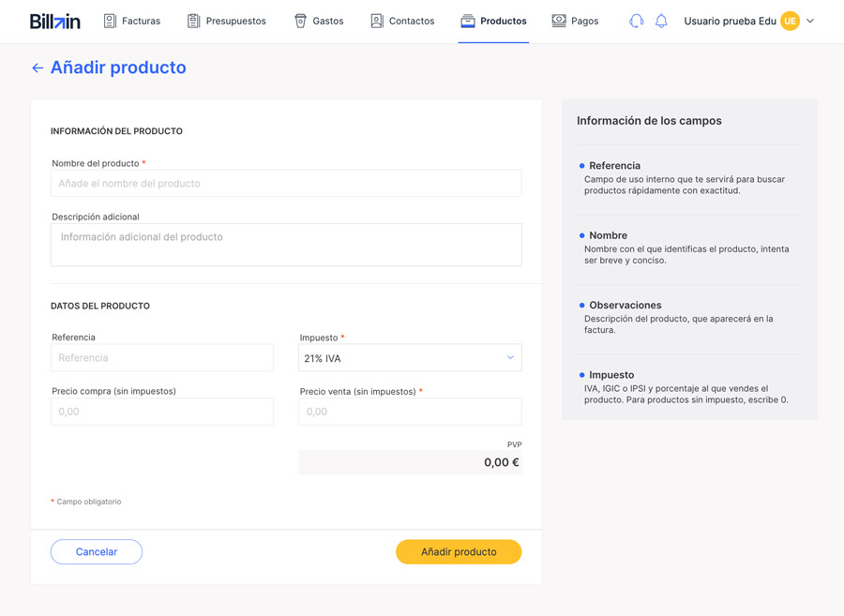Expand the user account menu chevron
Screen dimensions: 844x616
click(810, 21)
